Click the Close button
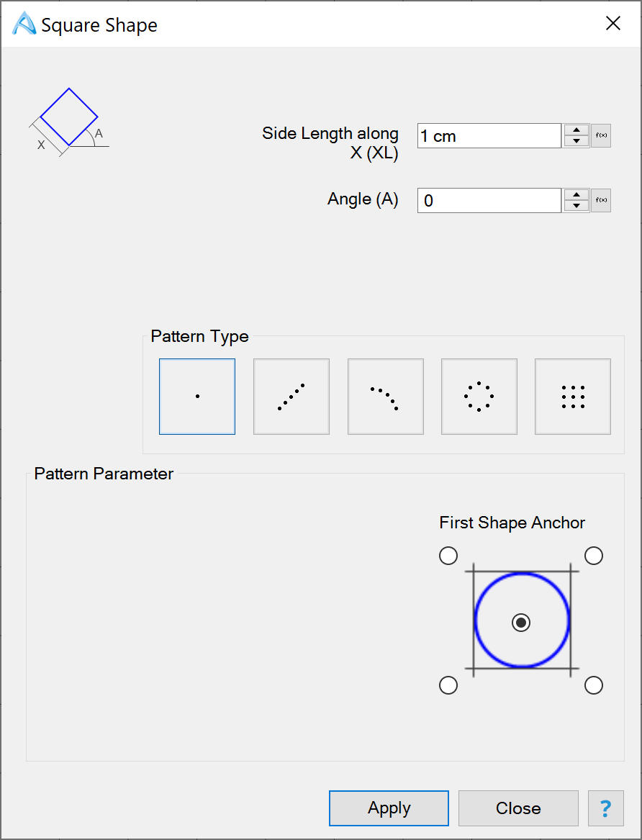Image resolution: width=642 pixels, height=840 pixels. 518,808
